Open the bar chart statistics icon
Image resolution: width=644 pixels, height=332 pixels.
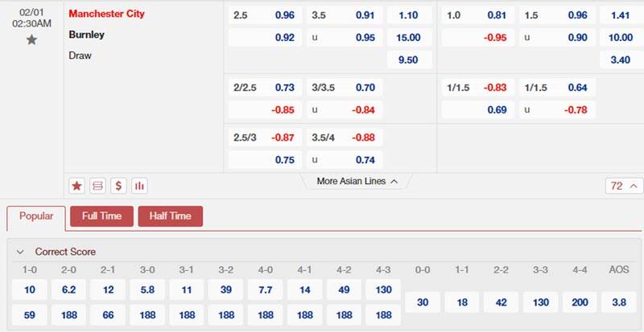pyautogui.click(x=140, y=186)
